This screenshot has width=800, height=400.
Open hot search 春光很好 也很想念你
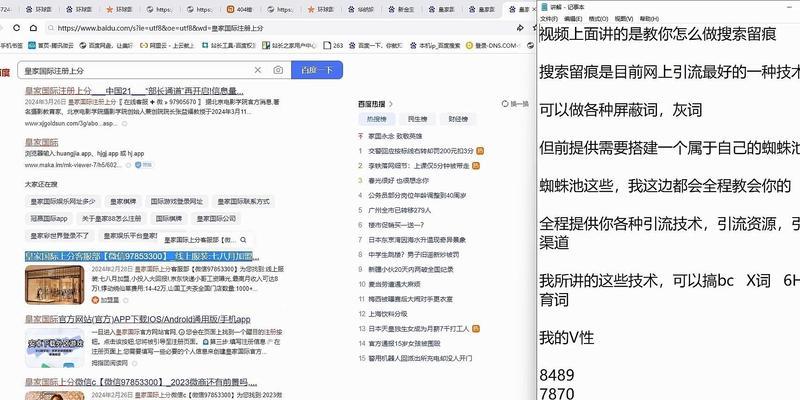[x=398, y=181]
